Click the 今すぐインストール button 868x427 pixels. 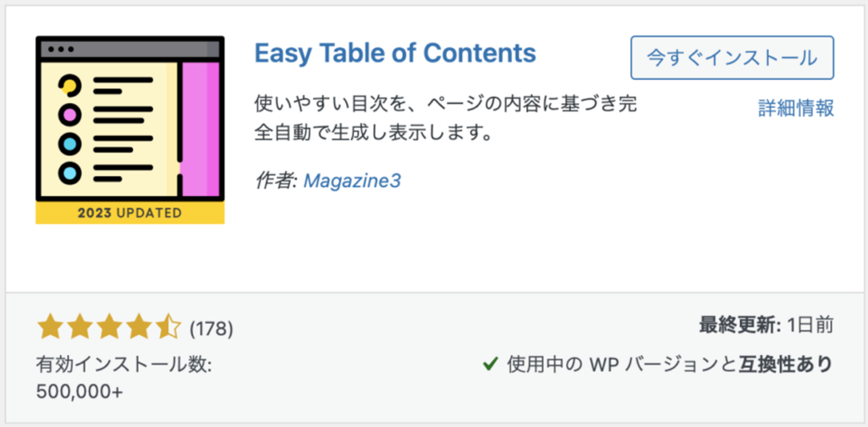[x=732, y=58]
